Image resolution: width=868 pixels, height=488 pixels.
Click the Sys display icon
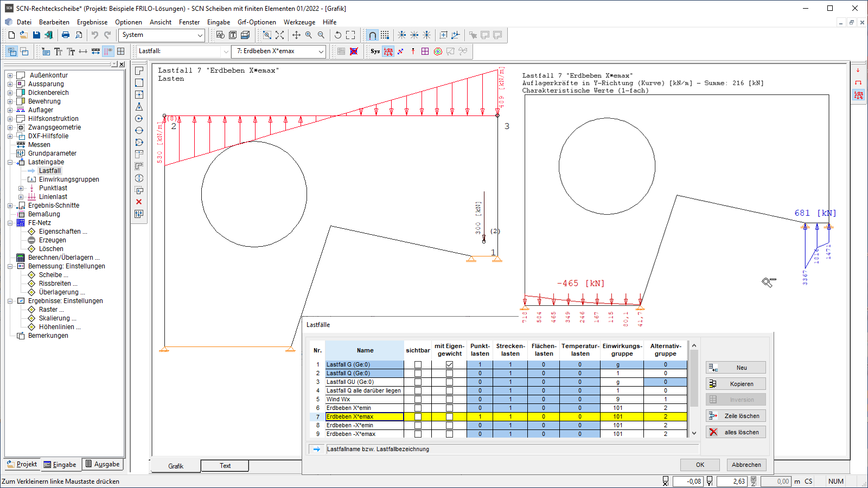pos(375,51)
